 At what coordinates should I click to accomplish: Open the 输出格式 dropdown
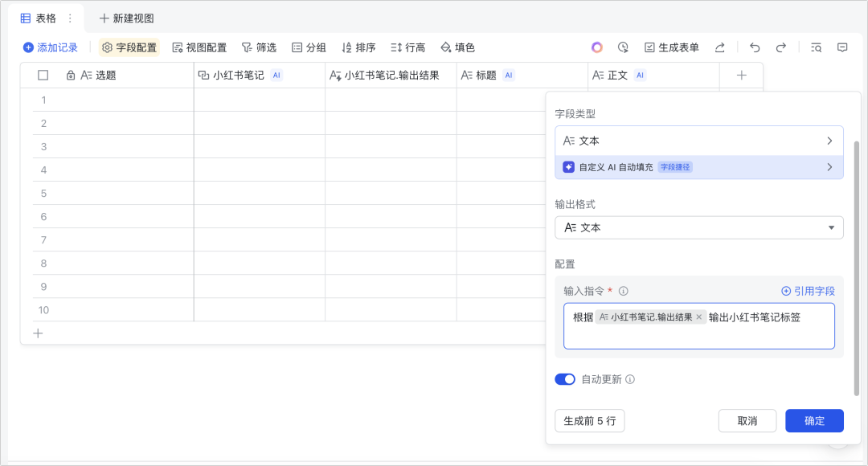(699, 227)
